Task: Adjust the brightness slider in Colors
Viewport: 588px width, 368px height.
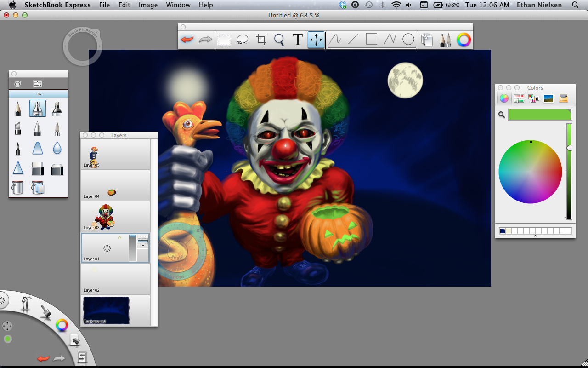Action: 569,172
